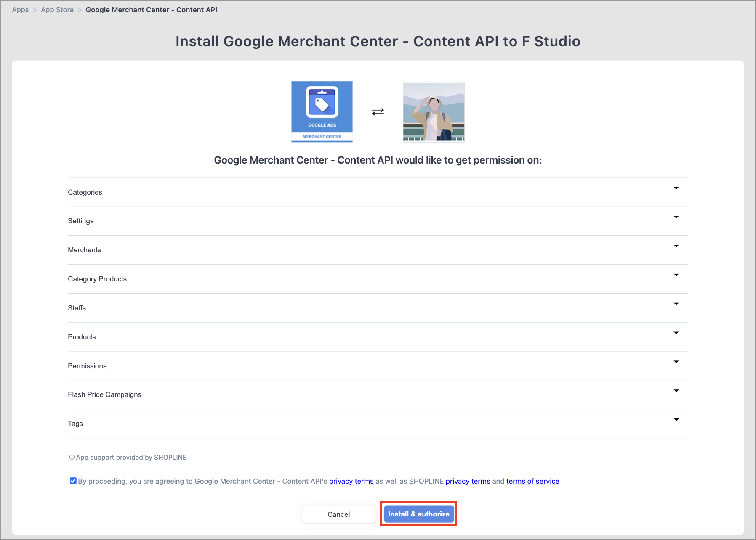Click info icon beside App support text

click(x=72, y=457)
